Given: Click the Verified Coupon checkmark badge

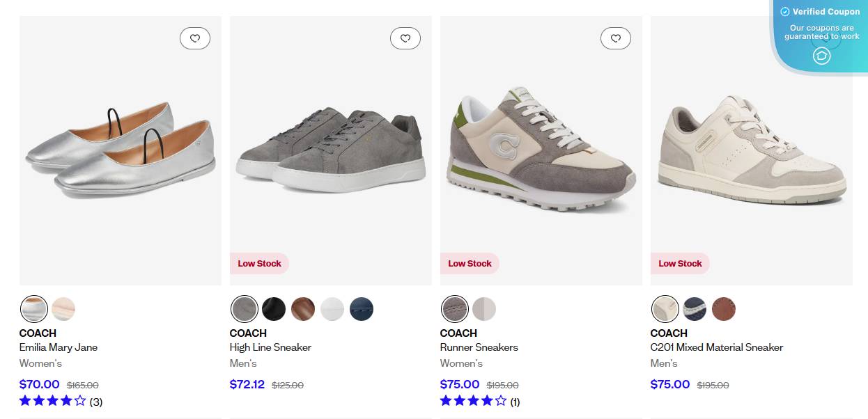Looking at the screenshot, I should 784,11.
